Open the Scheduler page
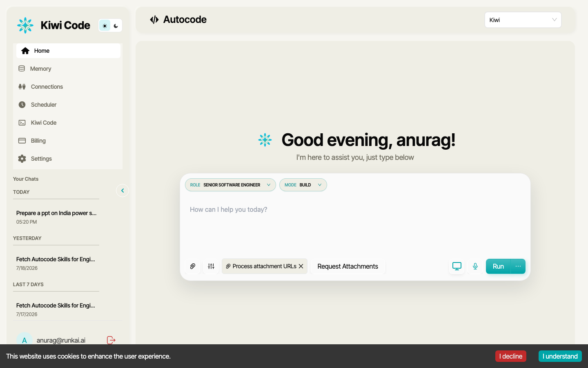This screenshot has height=368, width=588. (x=68, y=105)
